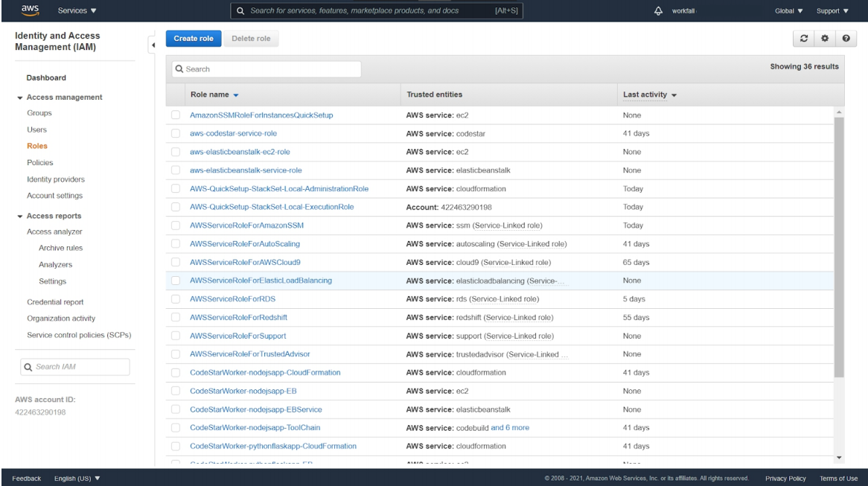Select checkbox for AmazonSSMRoleForInstancesQuickSetup
The height and width of the screenshot is (486, 868).
pyautogui.click(x=176, y=115)
